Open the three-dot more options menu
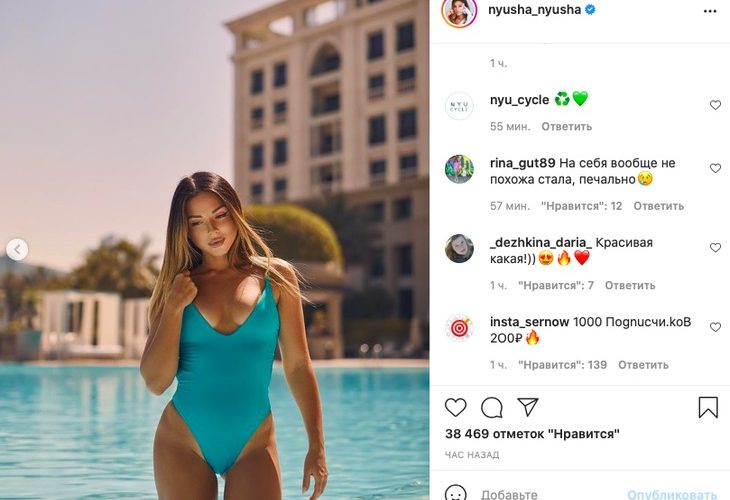Image resolution: width=730 pixels, height=500 pixels. click(x=710, y=11)
